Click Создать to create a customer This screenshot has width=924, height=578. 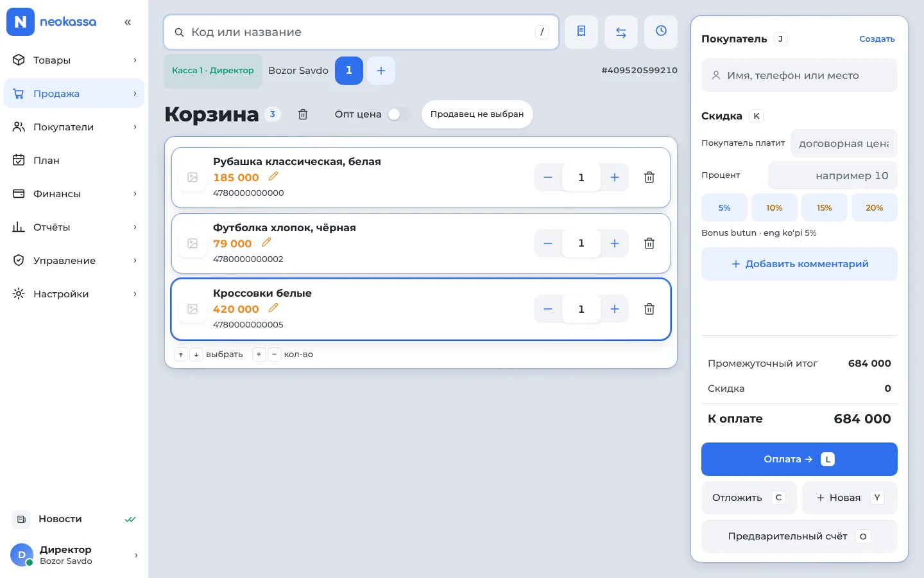pyautogui.click(x=877, y=39)
